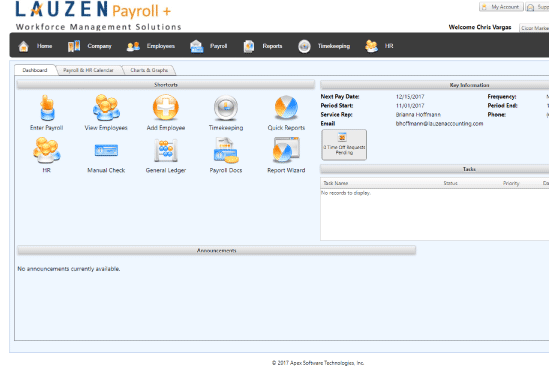Launch the Report Wizard shortcut icon
The height and width of the screenshot is (366, 549).
[x=286, y=150]
